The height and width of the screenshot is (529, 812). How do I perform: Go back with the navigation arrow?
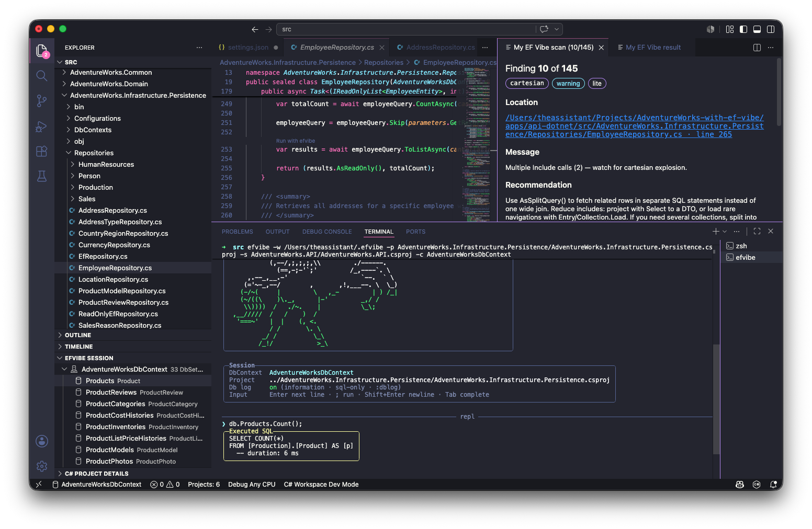click(255, 29)
